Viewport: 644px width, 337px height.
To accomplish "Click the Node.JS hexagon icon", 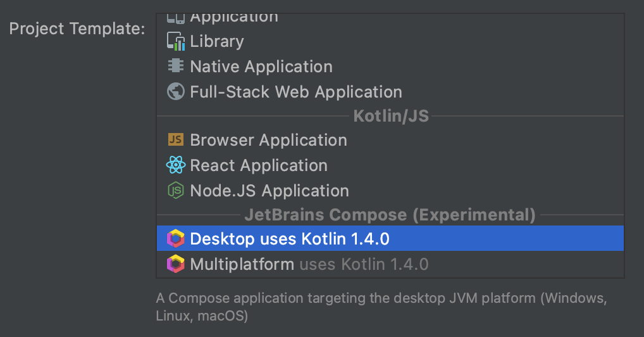I will pyautogui.click(x=176, y=191).
